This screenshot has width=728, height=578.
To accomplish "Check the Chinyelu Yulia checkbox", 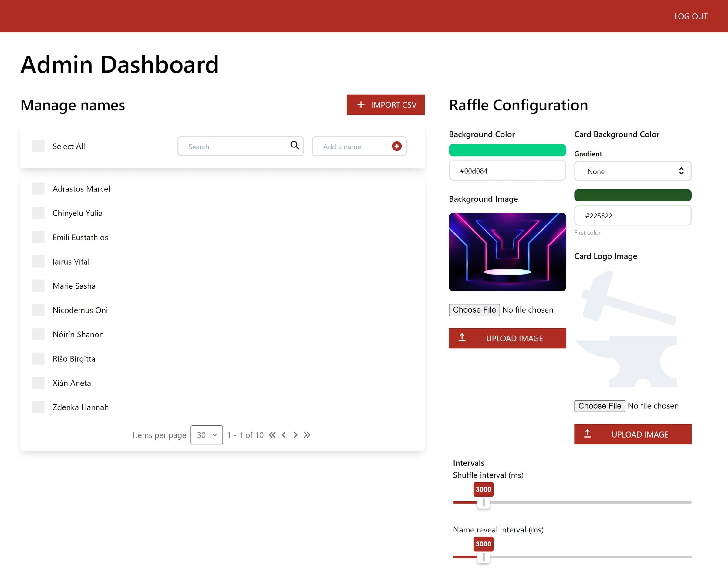I will coord(38,213).
